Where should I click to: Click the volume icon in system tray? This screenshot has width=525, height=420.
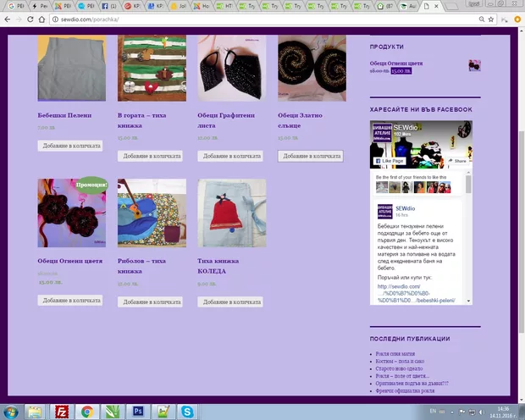[482, 412]
